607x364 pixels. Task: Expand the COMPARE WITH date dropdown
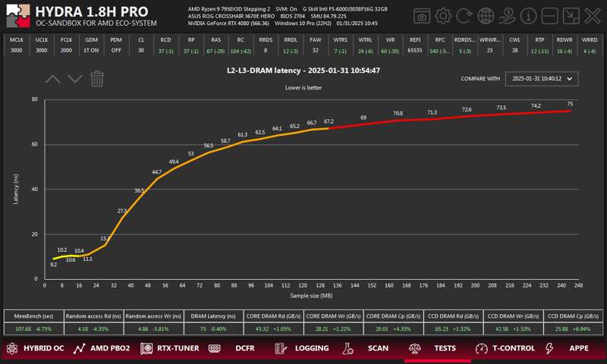click(542, 78)
